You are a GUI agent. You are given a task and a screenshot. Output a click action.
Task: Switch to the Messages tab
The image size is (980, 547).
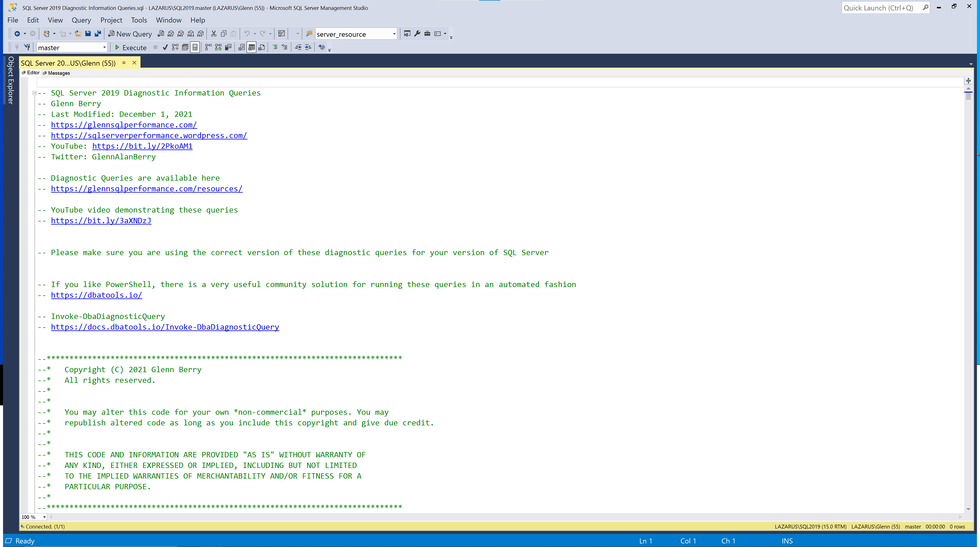[x=59, y=73]
